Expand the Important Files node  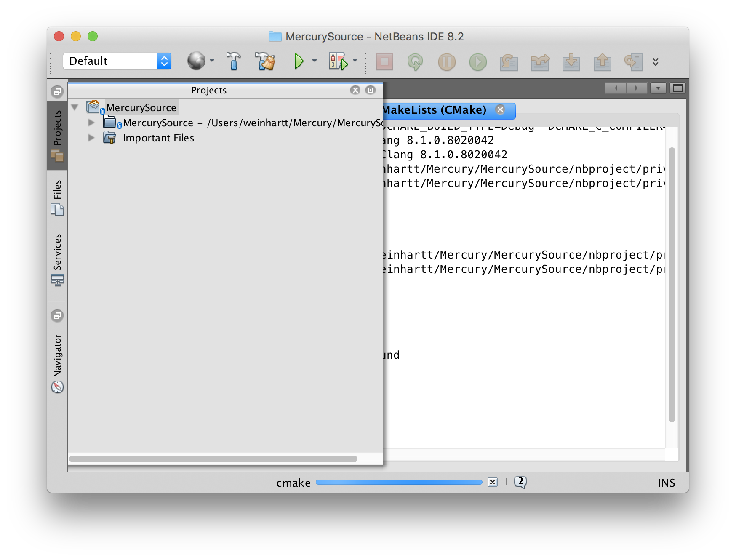click(91, 138)
